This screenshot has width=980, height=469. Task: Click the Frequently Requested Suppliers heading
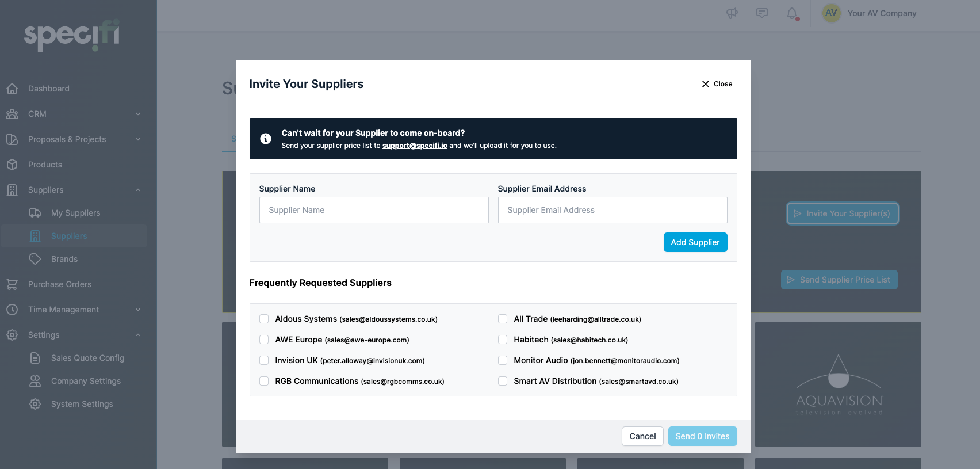[x=320, y=283]
